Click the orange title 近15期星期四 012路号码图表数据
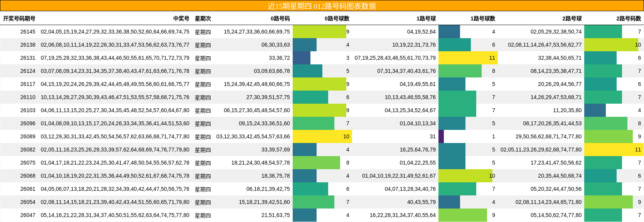The width and height of the screenshot is (644, 222). click(x=322, y=6)
